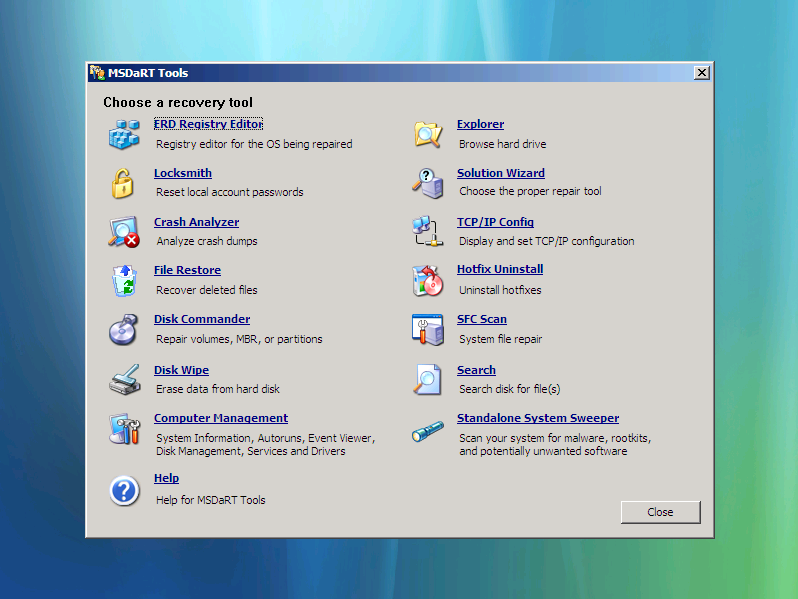Screen dimensions: 798x599
Task: Click the Standalone System Sweeper flashlight icon
Action: [x=428, y=430]
